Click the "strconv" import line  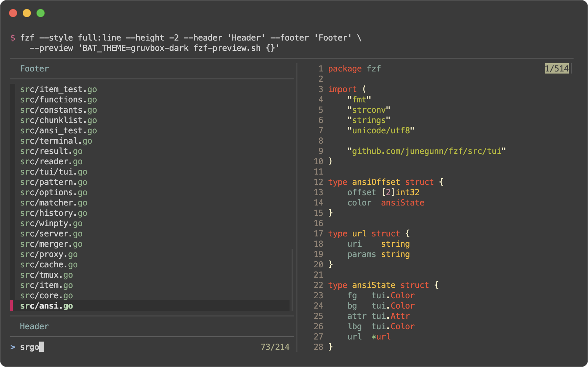coord(369,110)
